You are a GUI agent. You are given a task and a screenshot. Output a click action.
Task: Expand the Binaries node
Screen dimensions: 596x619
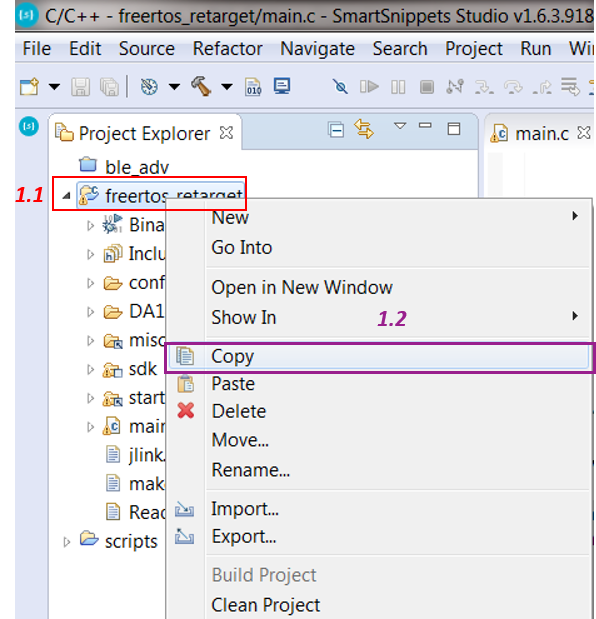(90, 225)
